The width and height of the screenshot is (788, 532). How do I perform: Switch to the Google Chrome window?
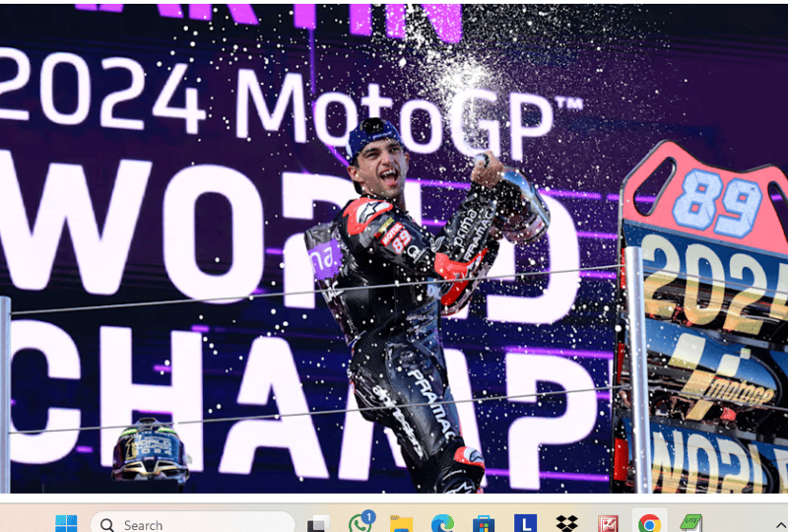pyautogui.click(x=649, y=524)
